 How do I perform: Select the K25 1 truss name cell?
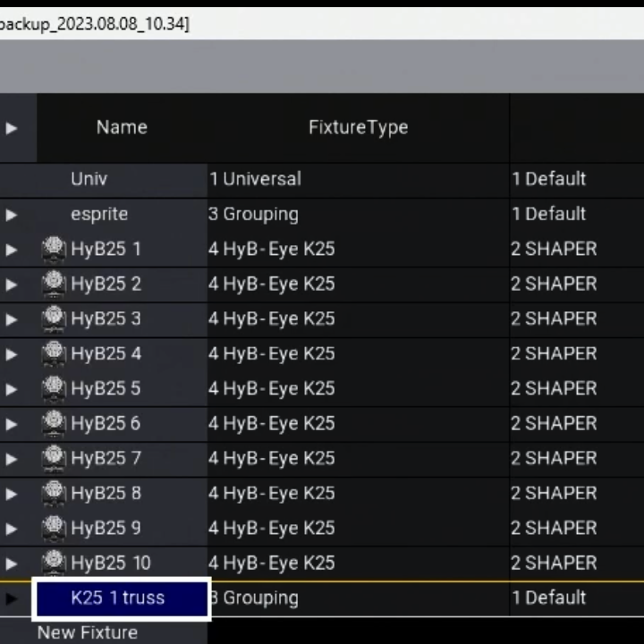(122, 598)
